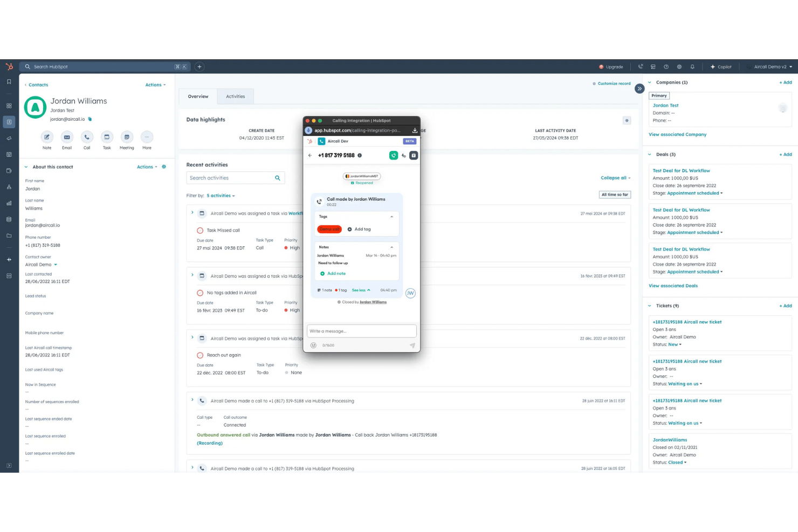Click the green call-back button in the Aircall window

coord(394,155)
